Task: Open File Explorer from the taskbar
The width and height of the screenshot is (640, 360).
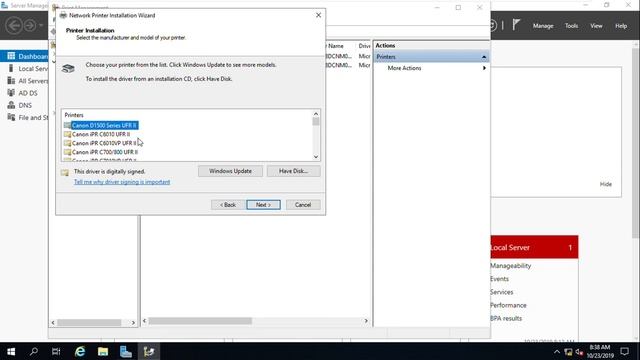Action: pos(102,351)
